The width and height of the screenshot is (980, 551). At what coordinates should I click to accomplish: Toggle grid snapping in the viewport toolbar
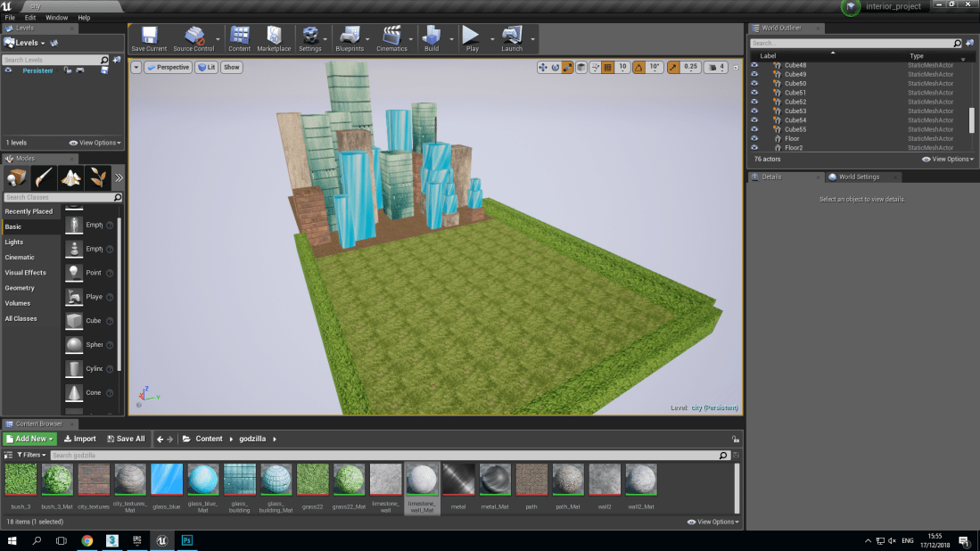pyautogui.click(x=610, y=67)
